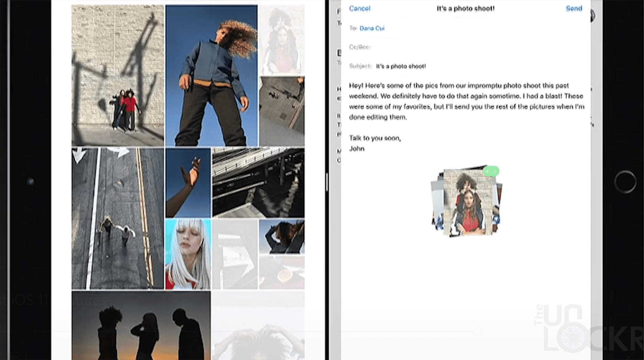Click the Dana Cui recipient link
The width and height of the screenshot is (644, 360).
(372, 28)
